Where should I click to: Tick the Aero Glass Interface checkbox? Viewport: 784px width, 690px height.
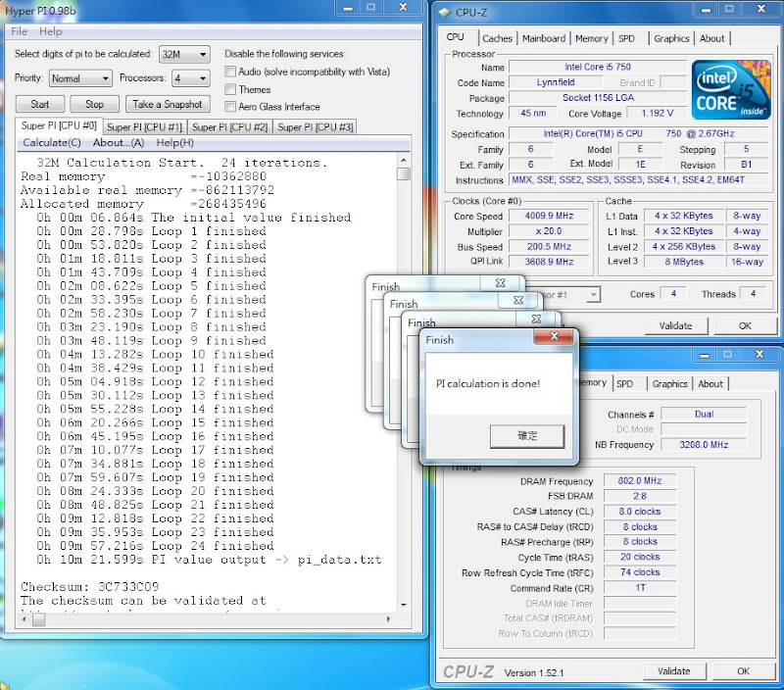pyautogui.click(x=230, y=107)
